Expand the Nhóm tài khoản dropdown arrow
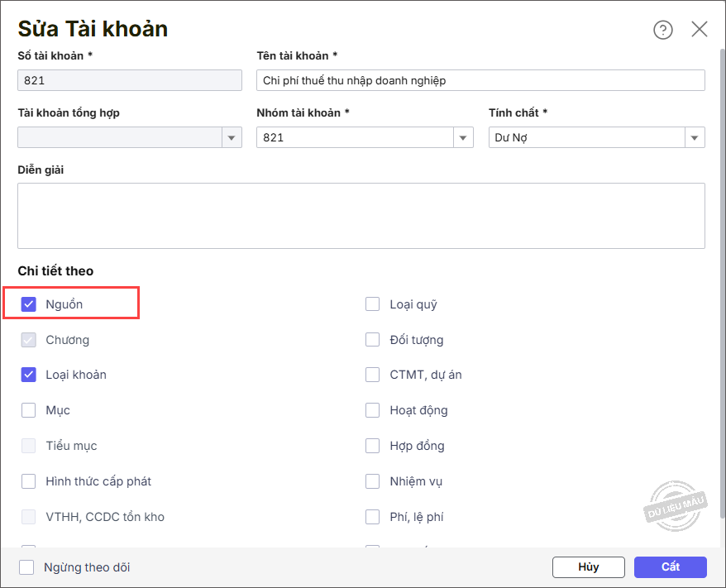 (x=463, y=138)
